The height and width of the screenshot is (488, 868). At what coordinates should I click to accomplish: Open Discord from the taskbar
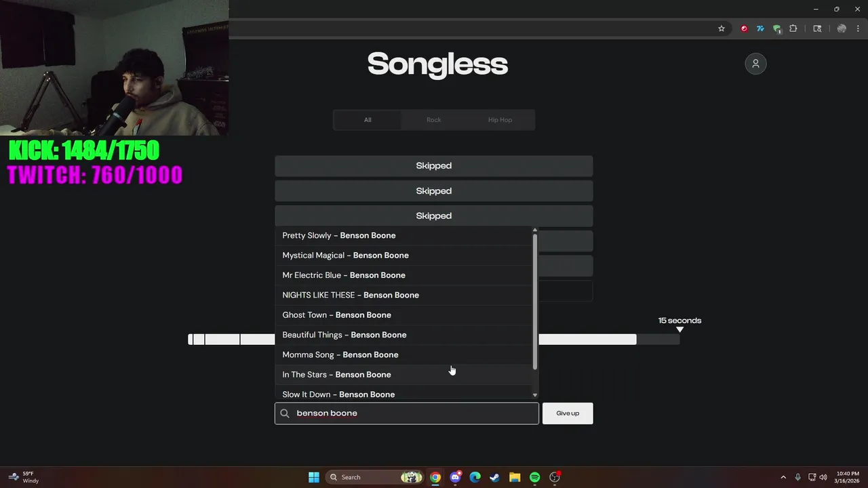coord(456,477)
